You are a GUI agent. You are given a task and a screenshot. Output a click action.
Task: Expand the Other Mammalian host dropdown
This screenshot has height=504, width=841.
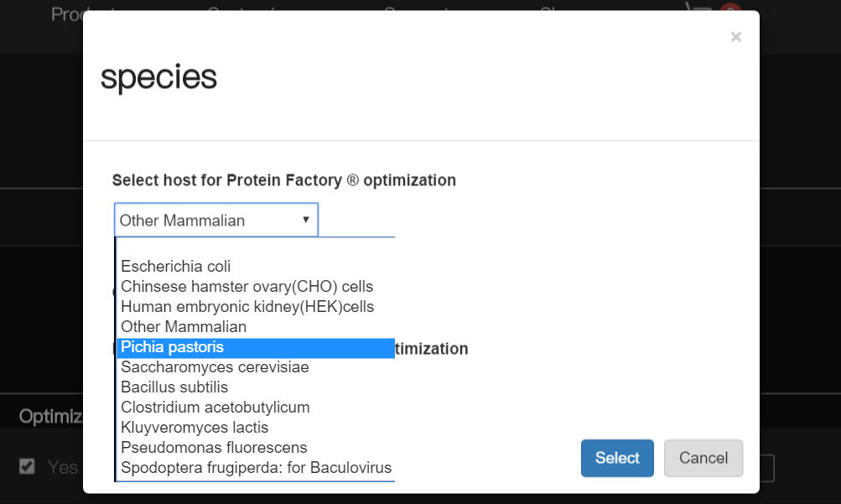[x=216, y=220]
